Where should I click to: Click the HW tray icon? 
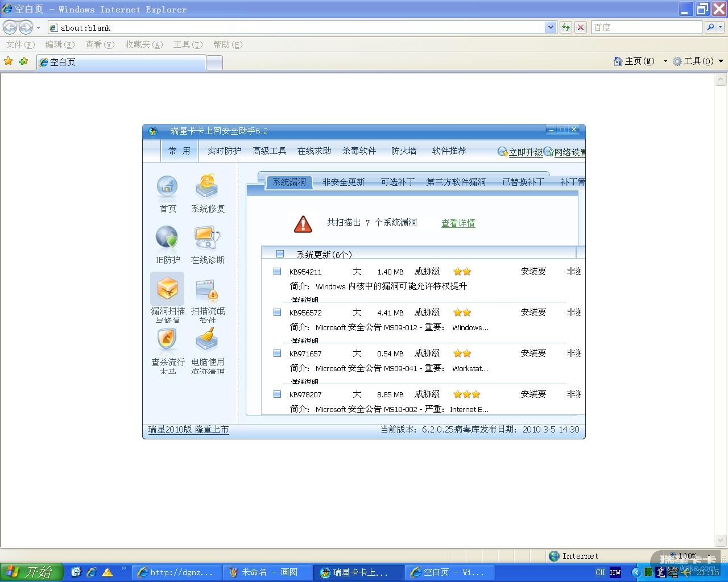coord(615,572)
